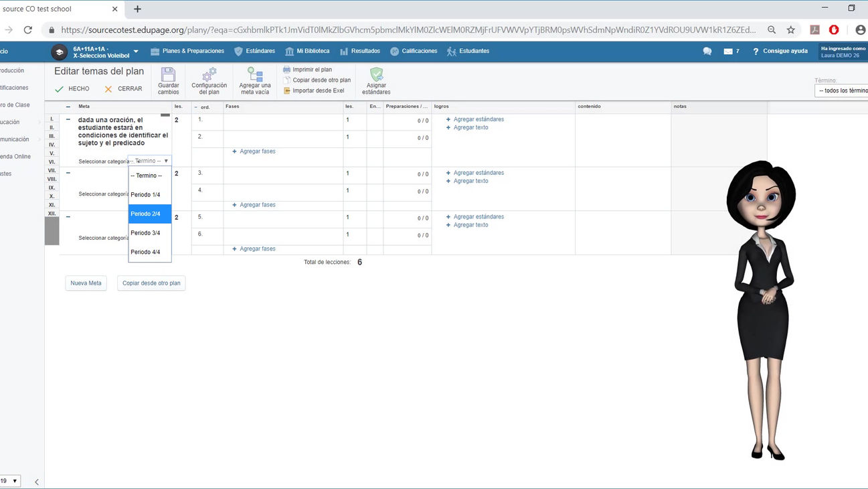
Task: Click Importar desde Exel toolbar item
Action: coord(313,90)
